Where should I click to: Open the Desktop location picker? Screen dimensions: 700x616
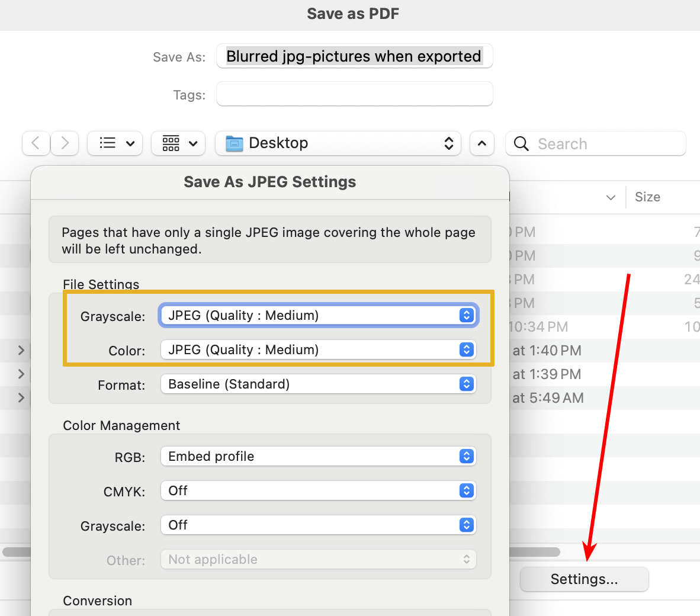[338, 143]
